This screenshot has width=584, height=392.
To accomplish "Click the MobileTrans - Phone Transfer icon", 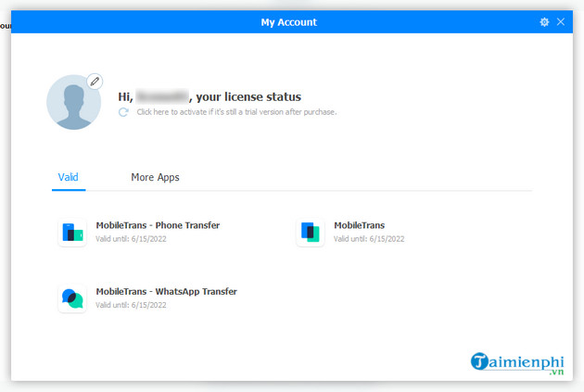I will (72, 232).
